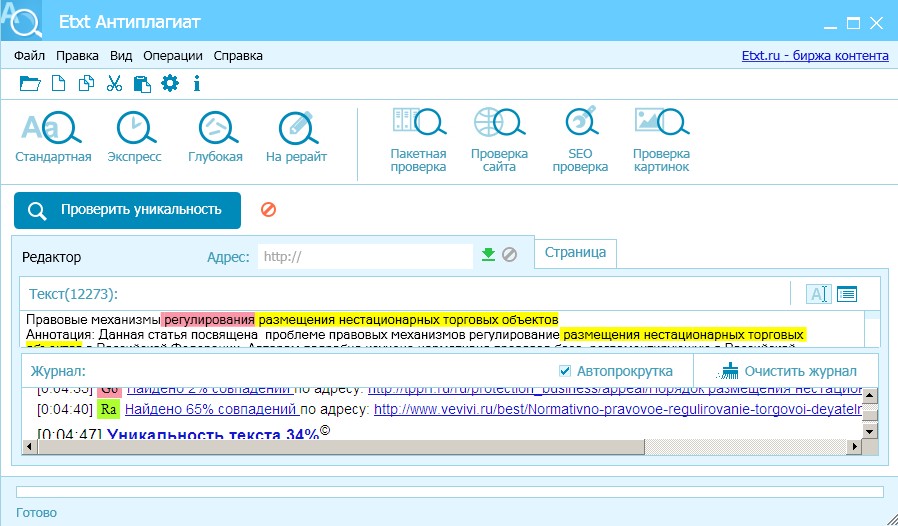Open Etxt.ru - биржа контента link
This screenshot has height=526, width=898.
tap(816, 56)
